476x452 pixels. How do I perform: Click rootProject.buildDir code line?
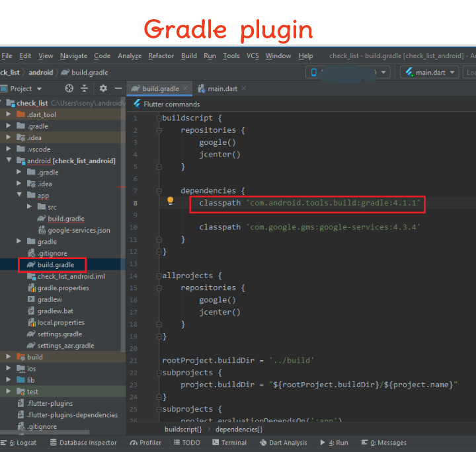click(x=238, y=360)
